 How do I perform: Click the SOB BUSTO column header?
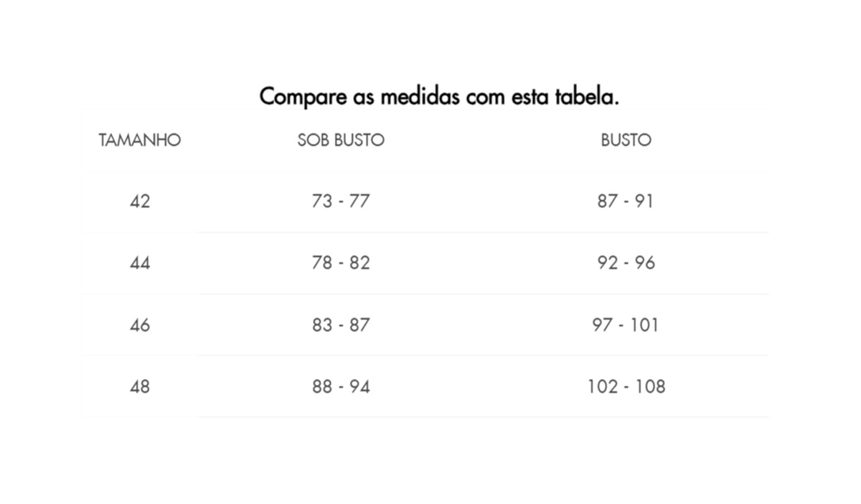pyautogui.click(x=341, y=140)
